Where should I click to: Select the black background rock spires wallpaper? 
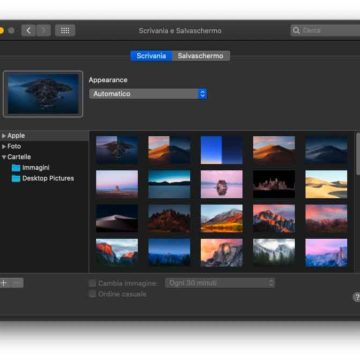pyautogui.click(x=274, y=184)
